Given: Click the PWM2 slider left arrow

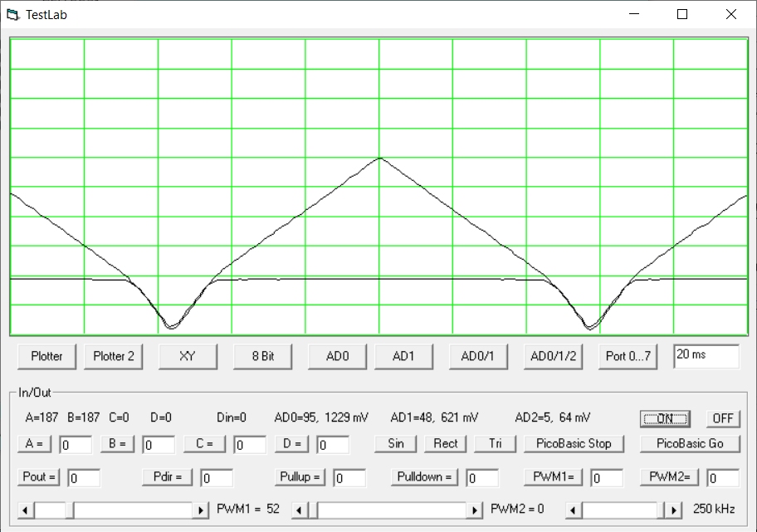Looking at the screenshot, I should [x=300, y=510].
